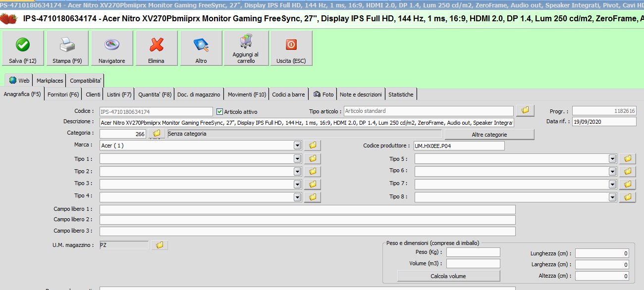Open folder icon for Tipo 4
644x290 pixels.
click(x=313, y=197)
